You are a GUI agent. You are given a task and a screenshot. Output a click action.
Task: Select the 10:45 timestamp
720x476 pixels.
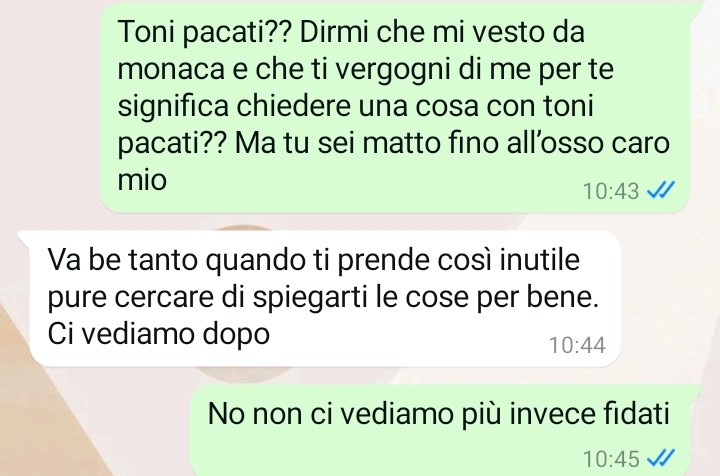(x=611, y=459)
